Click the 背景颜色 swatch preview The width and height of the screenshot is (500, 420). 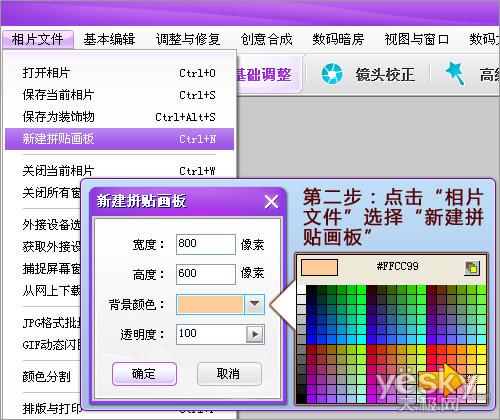tap(210, 304)
